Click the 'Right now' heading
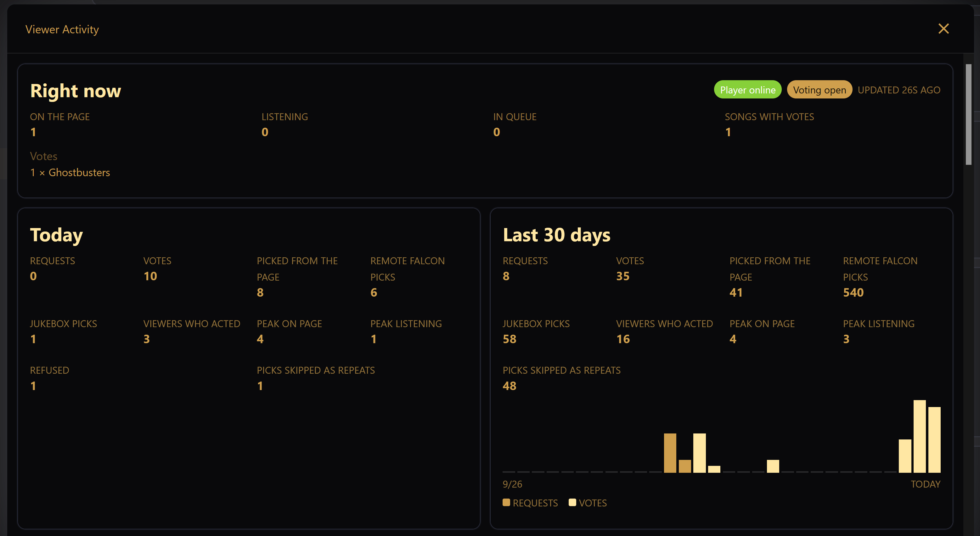Screen dimensions: 980x536 (x=76, y=91)
